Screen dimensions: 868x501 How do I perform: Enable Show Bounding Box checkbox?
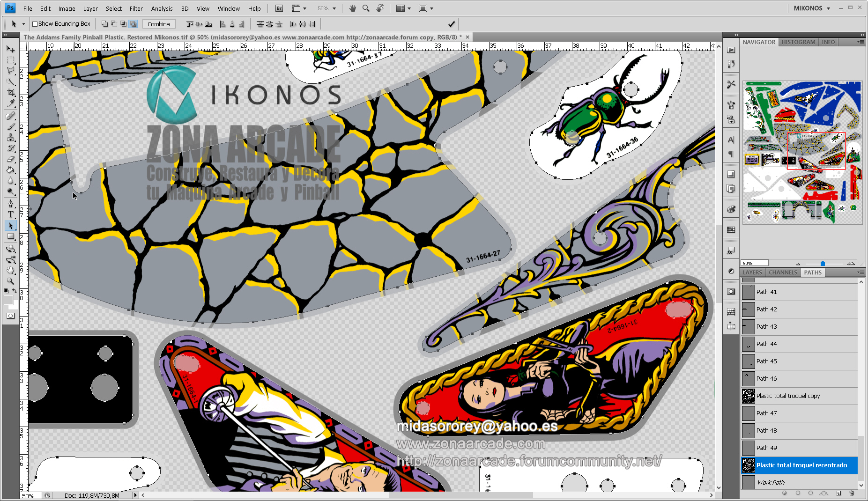click(x=35, y=24)
